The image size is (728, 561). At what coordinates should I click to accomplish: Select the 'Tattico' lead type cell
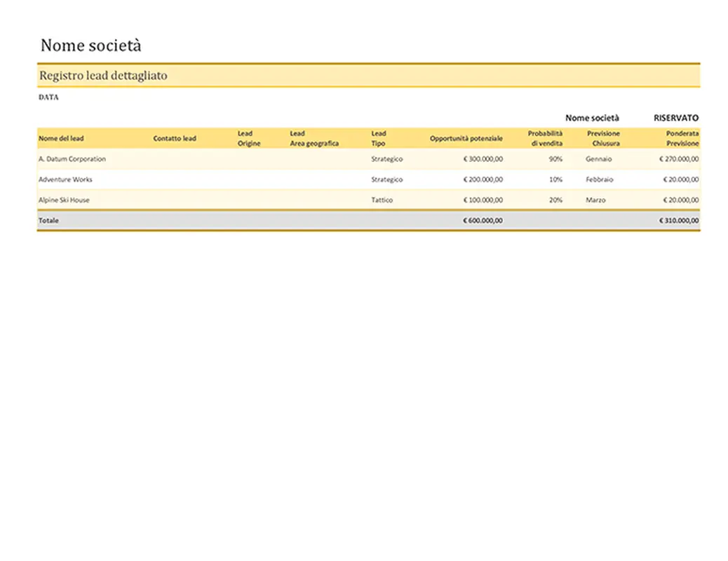click(x=382, y=200)
